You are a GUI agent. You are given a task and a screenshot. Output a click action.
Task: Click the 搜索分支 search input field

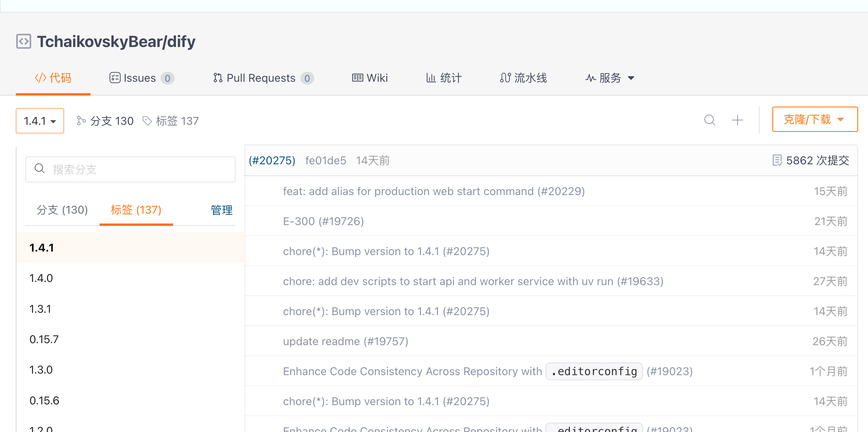(130, 169)
